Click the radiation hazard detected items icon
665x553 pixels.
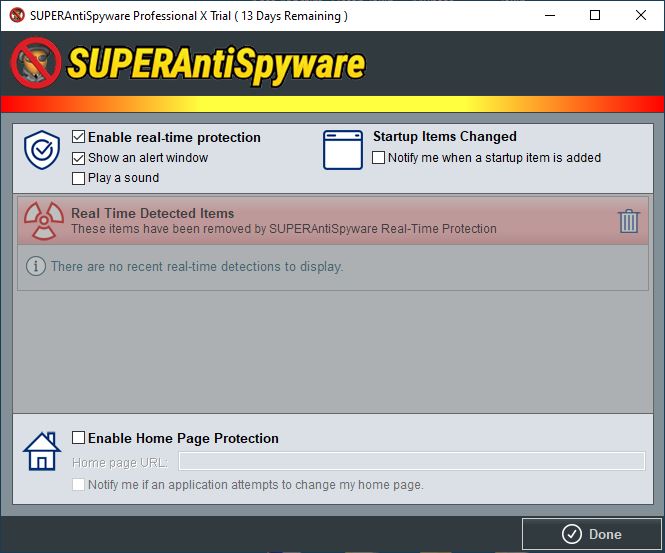coord(44,221)
